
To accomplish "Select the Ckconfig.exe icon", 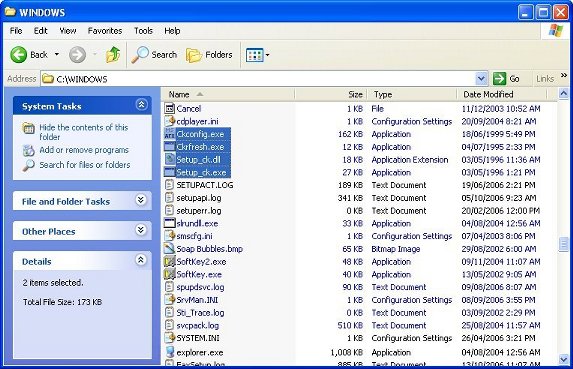I will point(170,134).
